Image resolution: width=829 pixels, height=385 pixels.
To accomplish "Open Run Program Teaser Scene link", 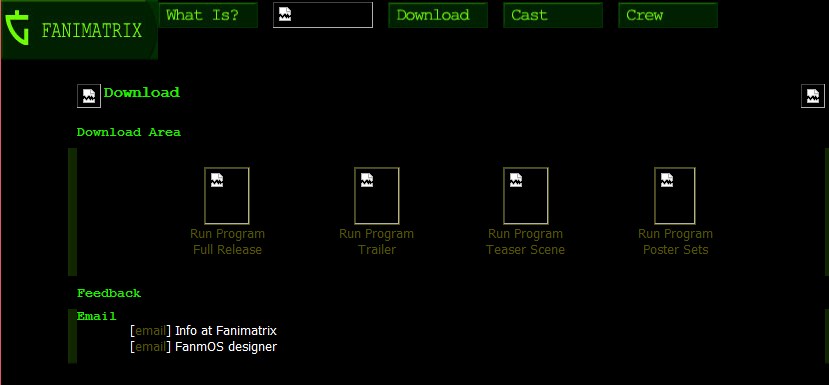I will (x=526, y=242).
